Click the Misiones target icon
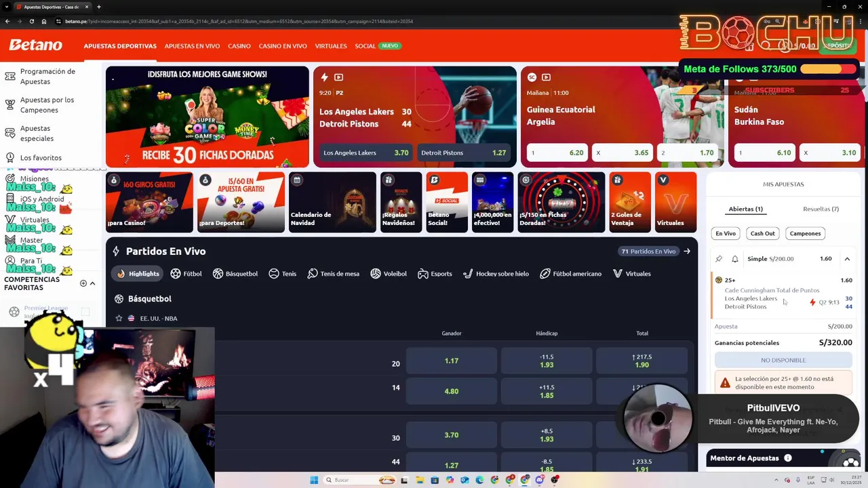The width and height of the screenshot is (868, 488). pyautogui.click(x=9, y=179)
